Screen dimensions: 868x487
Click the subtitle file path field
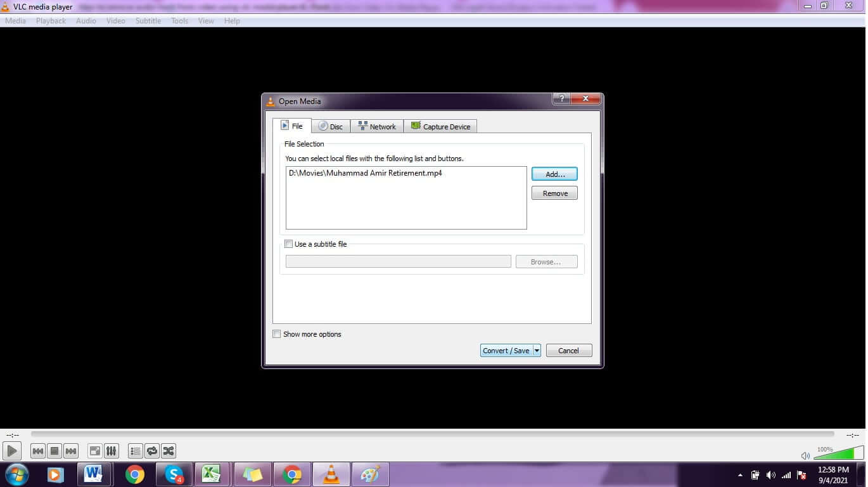(399, 261)
